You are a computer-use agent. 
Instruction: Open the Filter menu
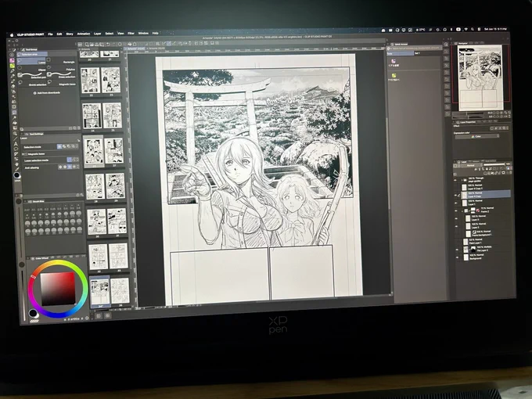pyautogui.click(x=131, y=33)
